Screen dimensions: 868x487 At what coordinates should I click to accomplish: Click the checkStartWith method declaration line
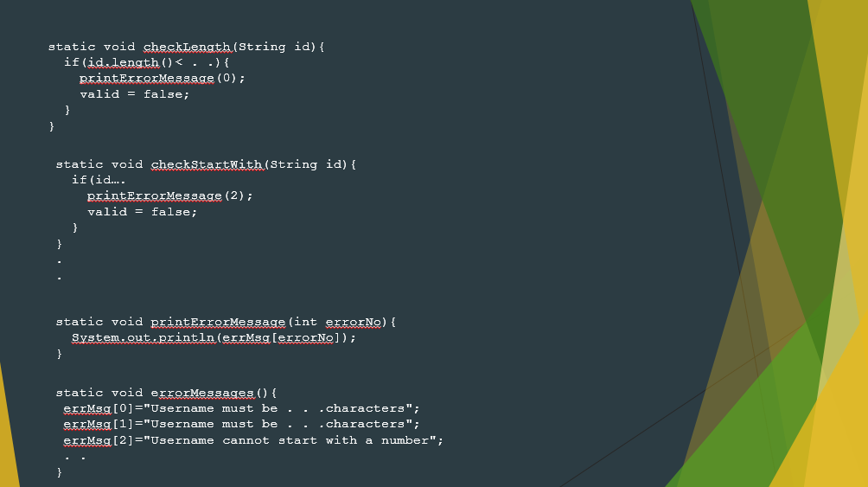click(x=206, y=164)
